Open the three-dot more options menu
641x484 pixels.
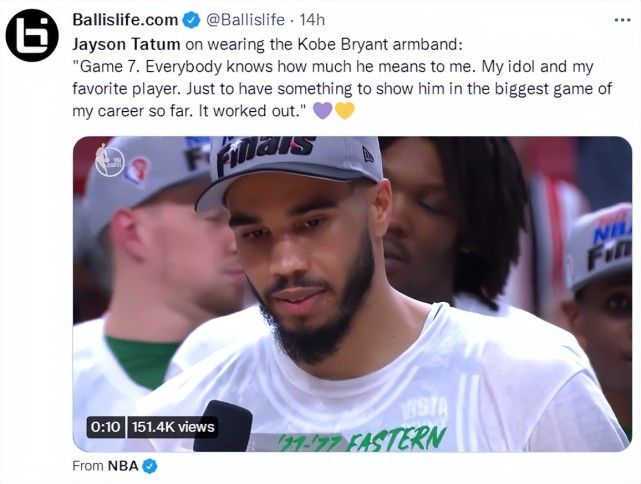[623, 20]
